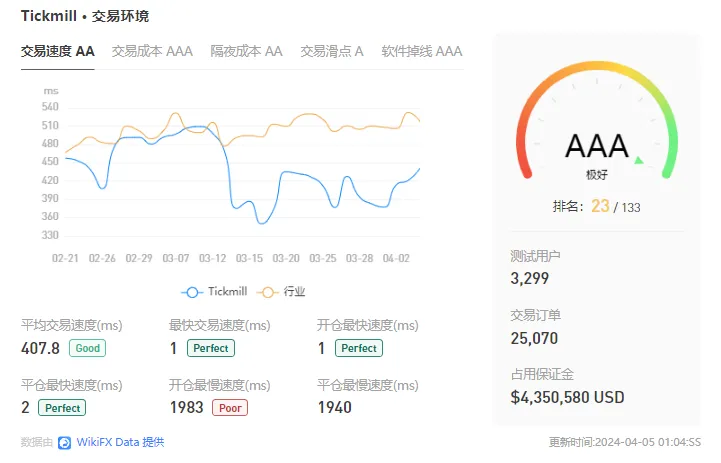Toggle the Tickmill series in the chart legend
The image size is (721, 463).
click(214, 292)
